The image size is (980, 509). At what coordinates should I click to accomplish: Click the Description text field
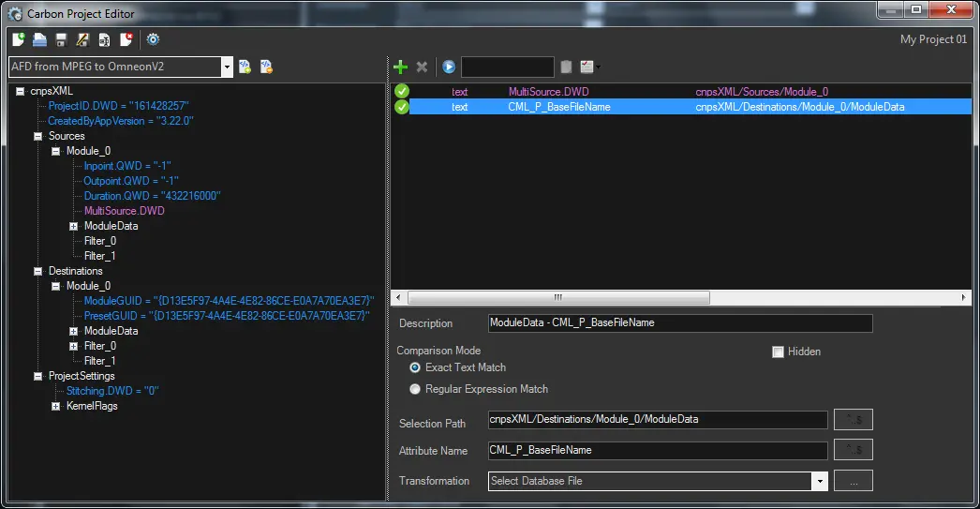pyautogui.click(x=679, y=323)
